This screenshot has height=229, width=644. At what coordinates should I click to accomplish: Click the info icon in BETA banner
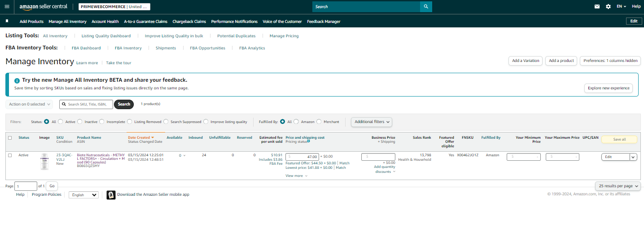point(17,81)
